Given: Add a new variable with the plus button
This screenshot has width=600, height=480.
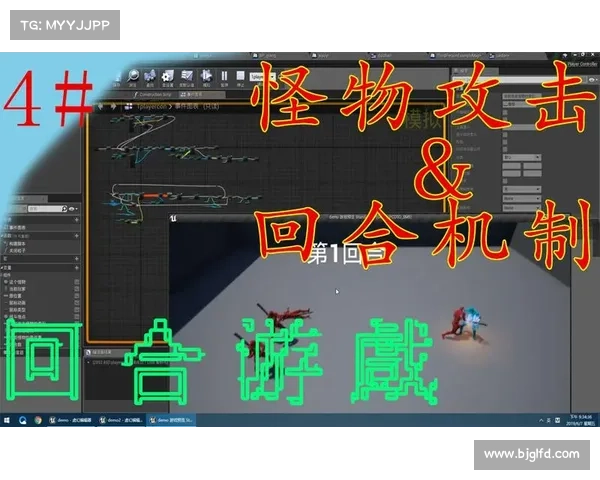Looking at the screenshot, I should tap(76, 268).
